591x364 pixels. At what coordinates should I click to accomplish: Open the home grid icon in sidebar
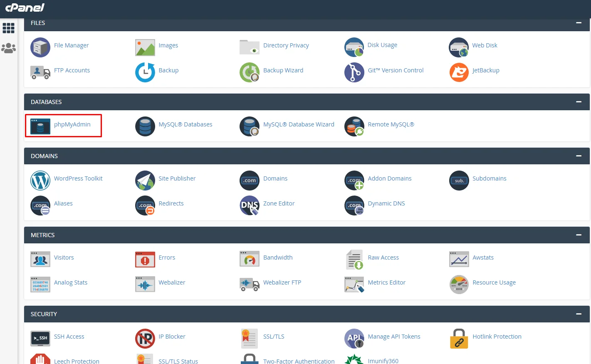pos(9,28)
